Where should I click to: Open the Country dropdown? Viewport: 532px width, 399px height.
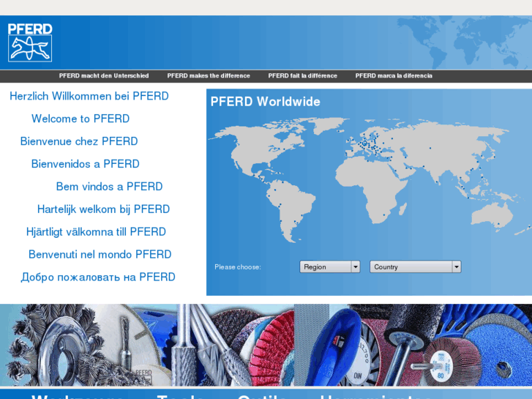(416, 267)
